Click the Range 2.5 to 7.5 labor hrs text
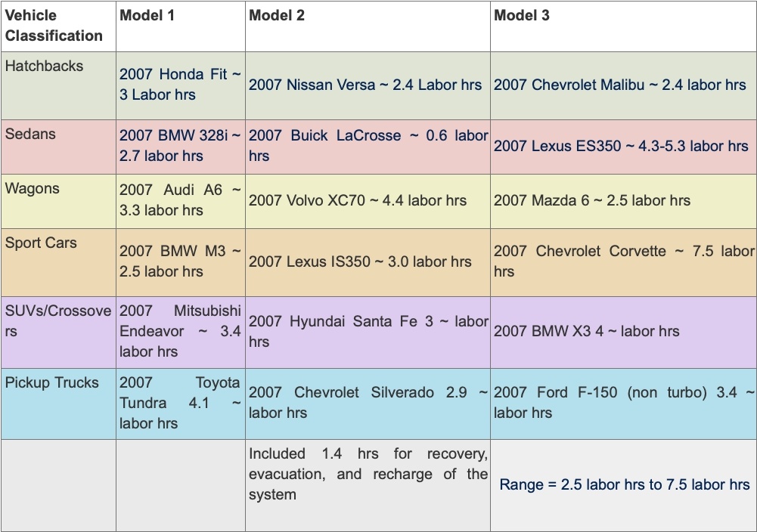Screen dimensions: 757x532 (x=624, y=484)
